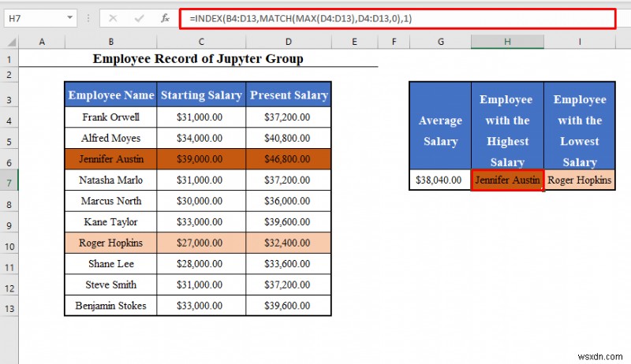The height and width of the screenshot is (364, 631).
Task: Select column A header
Action: click(42, 42)
